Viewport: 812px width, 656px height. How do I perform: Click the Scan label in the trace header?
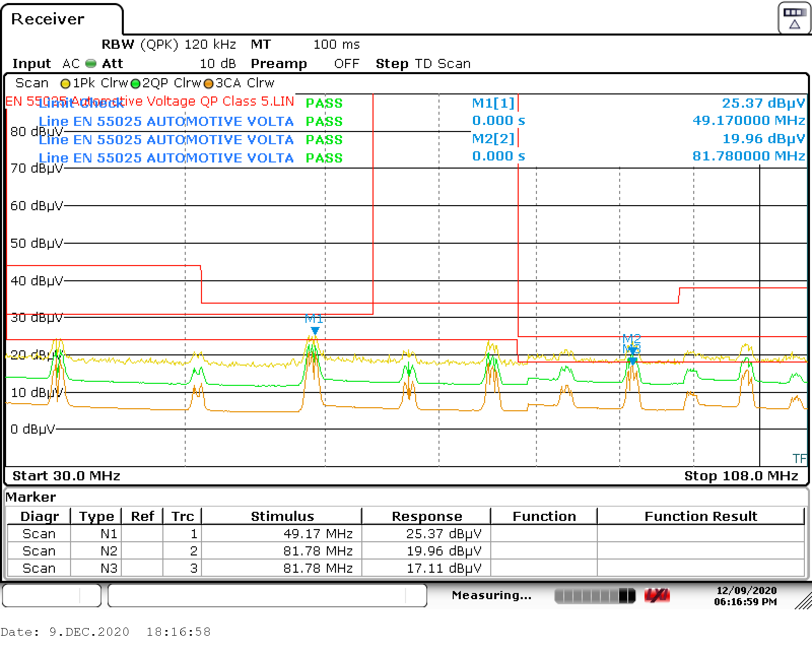coord(32,83)
